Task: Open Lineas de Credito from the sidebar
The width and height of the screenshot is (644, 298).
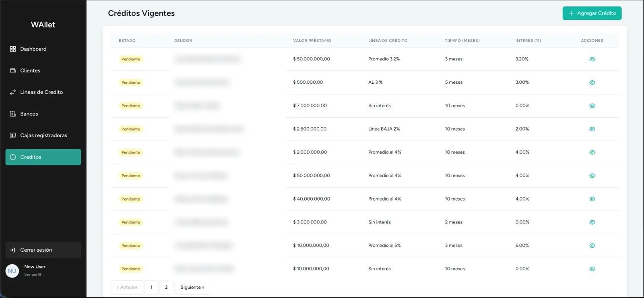Action: [x=43, y=92]
